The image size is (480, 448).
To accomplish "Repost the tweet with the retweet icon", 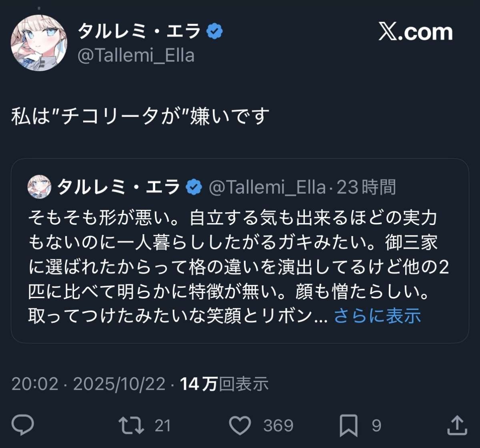I will pyautogui.click(x=131, y=425).
